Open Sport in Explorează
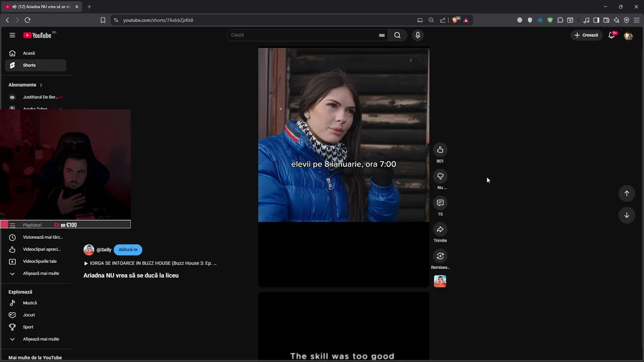This screenshot has height=362, width=644. [x=36, y=327]
